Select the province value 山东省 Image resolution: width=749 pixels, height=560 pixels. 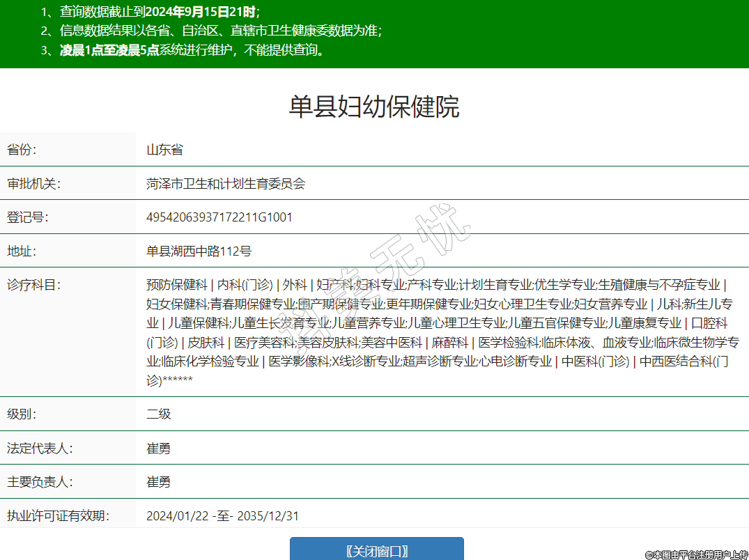164,150
